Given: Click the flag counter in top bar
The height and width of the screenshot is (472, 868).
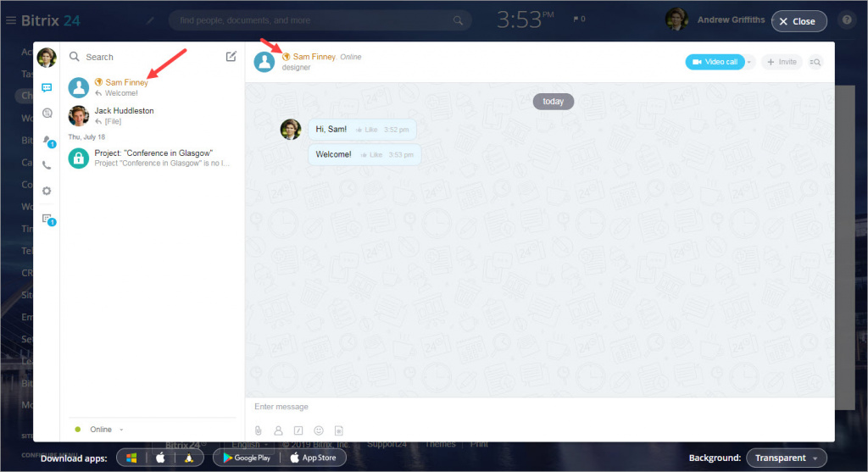Looking at the screenshot, I should 579,19.
